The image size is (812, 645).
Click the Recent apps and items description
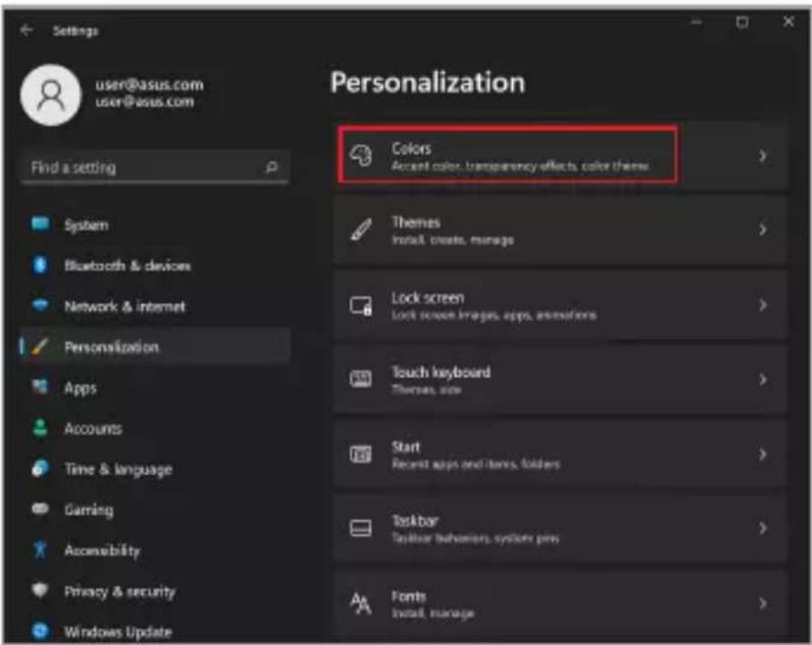point(476,464)
